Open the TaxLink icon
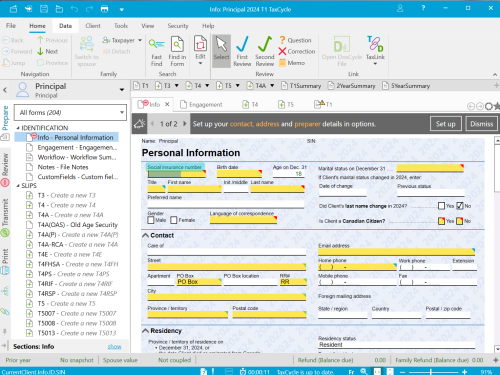The width and height of the screenshot is (500, 375). pos(375,50)
